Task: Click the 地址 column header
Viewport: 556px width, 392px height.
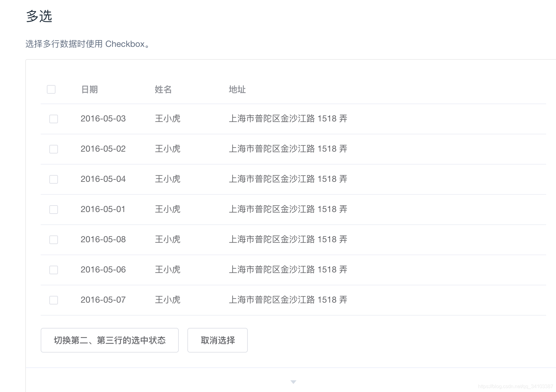Action: 237,89
